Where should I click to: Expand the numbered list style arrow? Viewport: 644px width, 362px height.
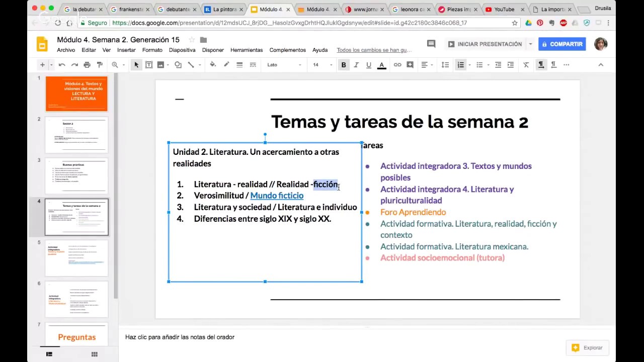tap(469, 65)
